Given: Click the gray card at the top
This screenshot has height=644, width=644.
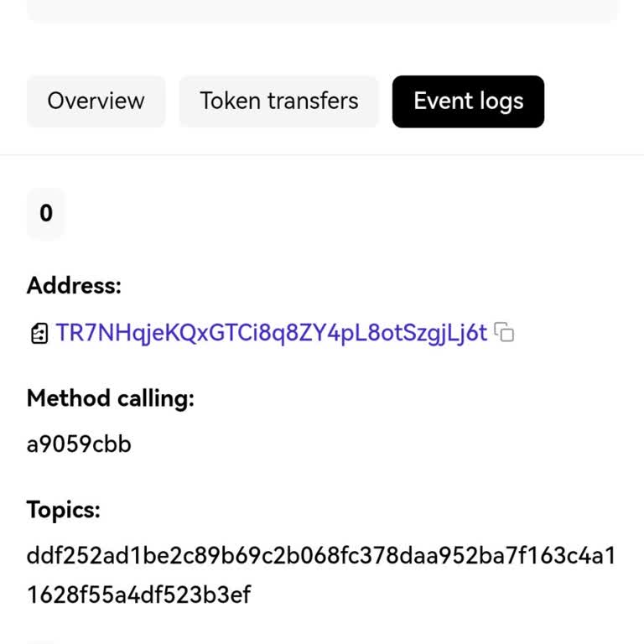Looking at the screenshot, I should pos(322,10).
